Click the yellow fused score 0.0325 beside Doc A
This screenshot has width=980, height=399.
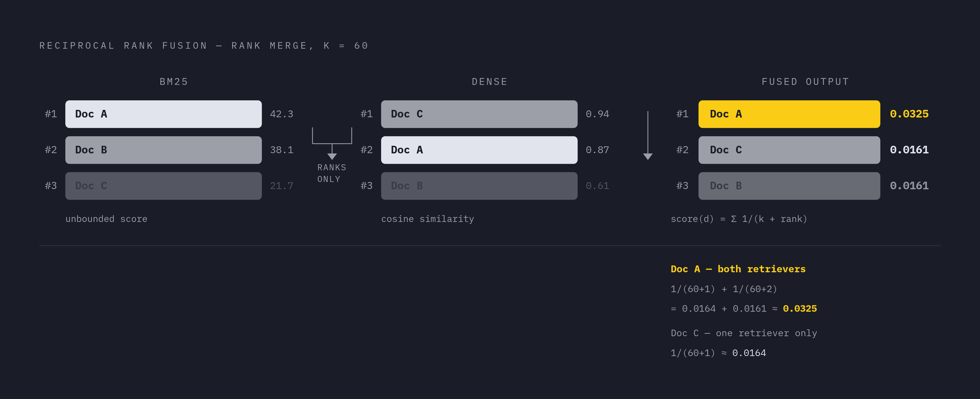(909, 114)
